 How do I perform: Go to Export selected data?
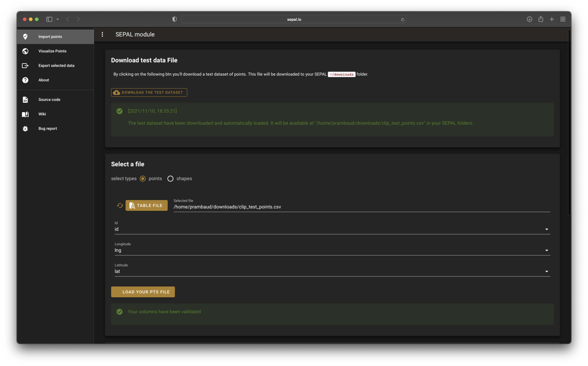pos(56,66)
